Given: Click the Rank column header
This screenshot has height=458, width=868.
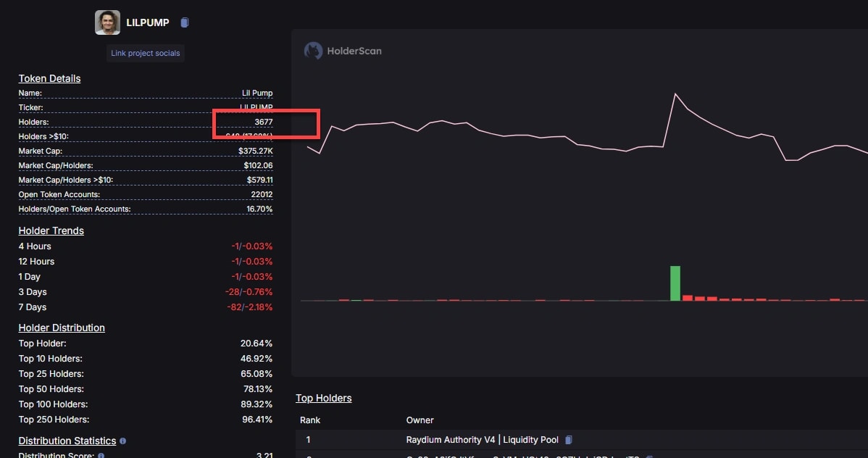Looking at the screenshot, I should (x=310, y=420).
